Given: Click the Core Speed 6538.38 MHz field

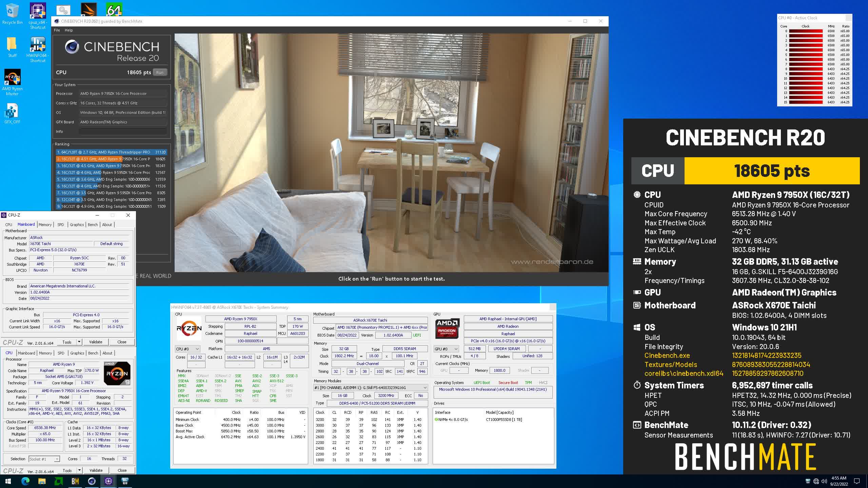Looking at the screenshot, I should click(x=45, y=428).
